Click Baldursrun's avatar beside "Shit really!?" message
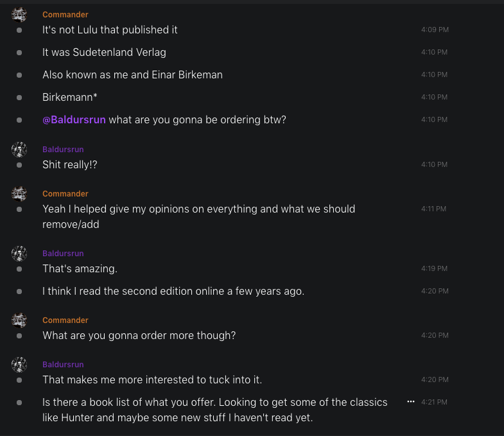This screenshot has height=436, width=504. pos(19,150)
